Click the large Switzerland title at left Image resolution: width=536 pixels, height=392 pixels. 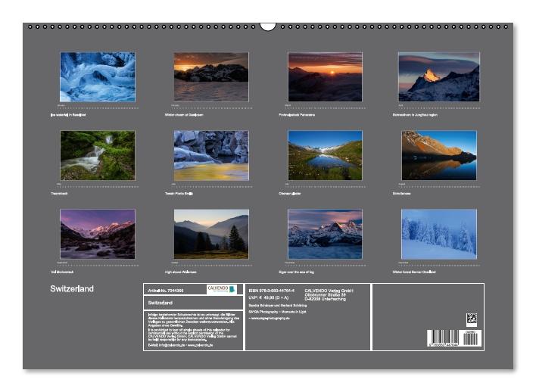72,289
